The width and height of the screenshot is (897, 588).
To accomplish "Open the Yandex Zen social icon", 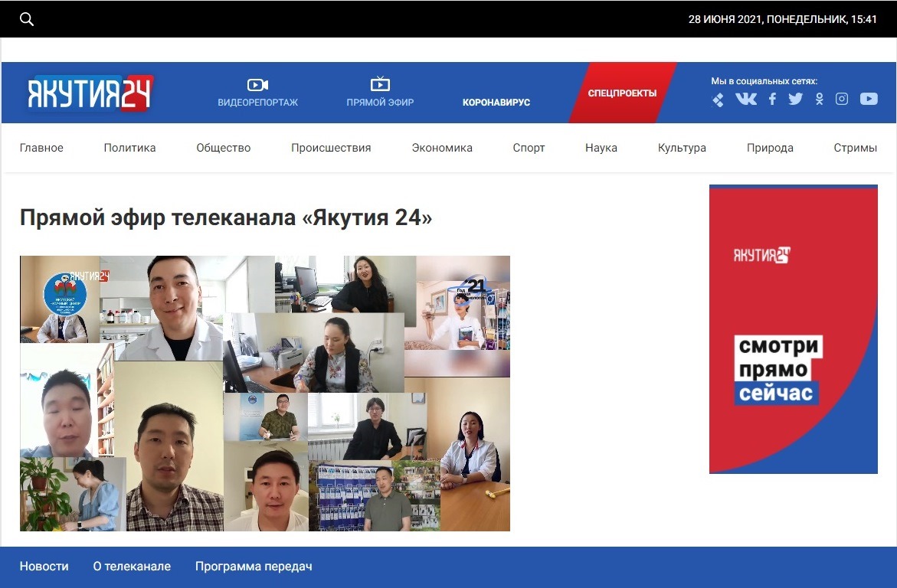I will pos(718,100).
